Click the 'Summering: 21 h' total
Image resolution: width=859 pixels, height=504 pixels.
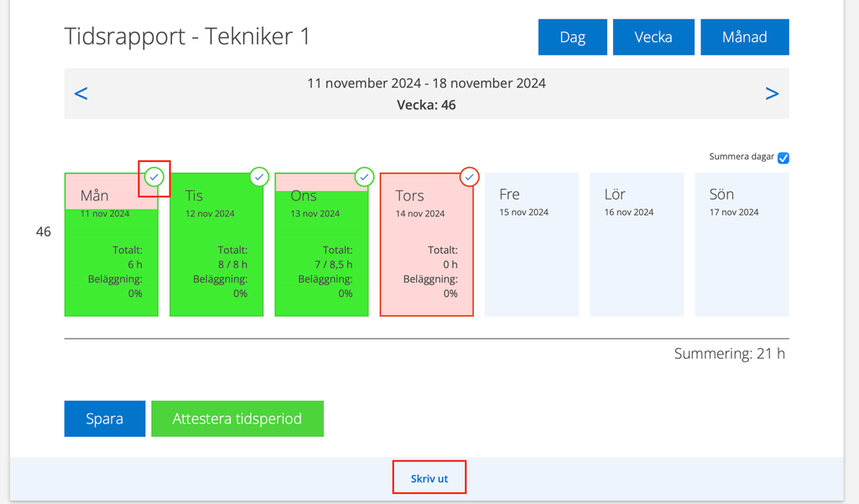pos(730,353)
